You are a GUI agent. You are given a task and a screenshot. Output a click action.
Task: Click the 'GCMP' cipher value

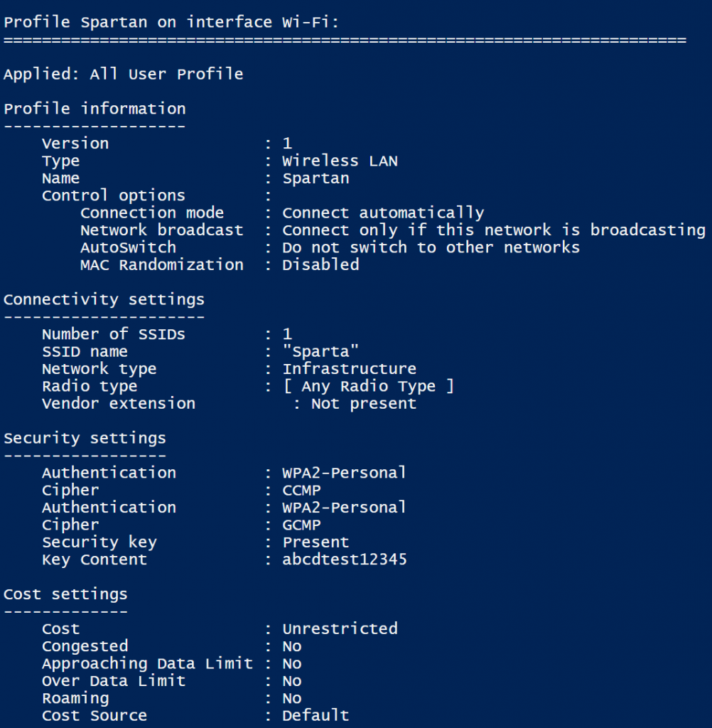pyautogui.click(x=301, y=525)
